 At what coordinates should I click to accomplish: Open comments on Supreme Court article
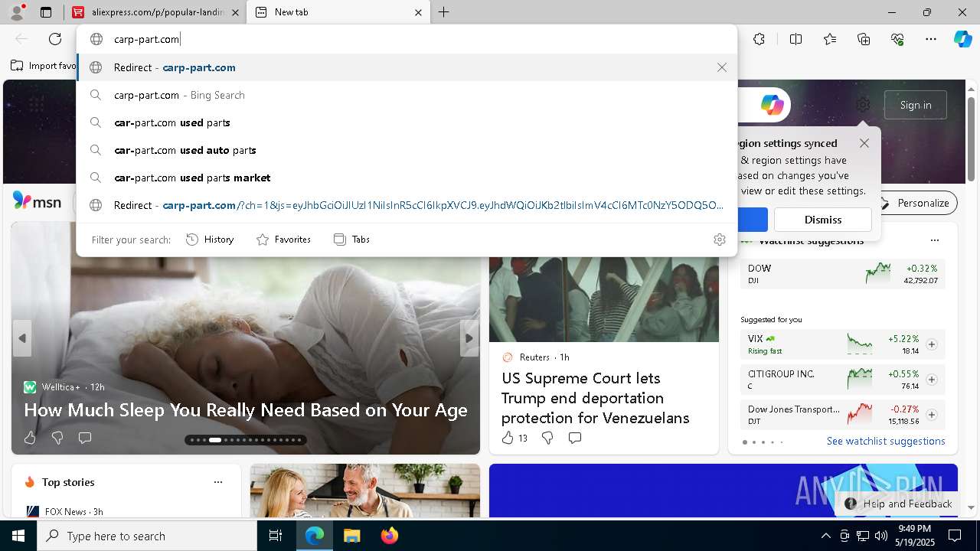coord(575,438)
